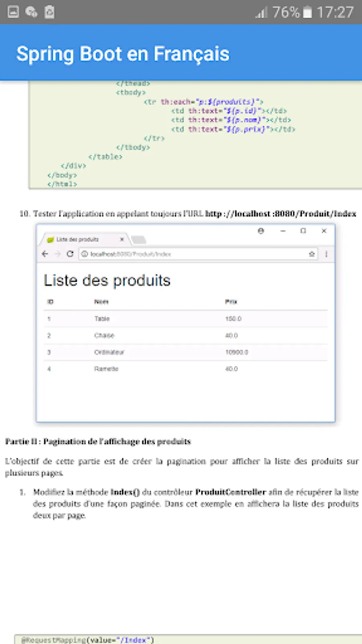Tap the ${p.prix} code line

click(x=233, y=130)
